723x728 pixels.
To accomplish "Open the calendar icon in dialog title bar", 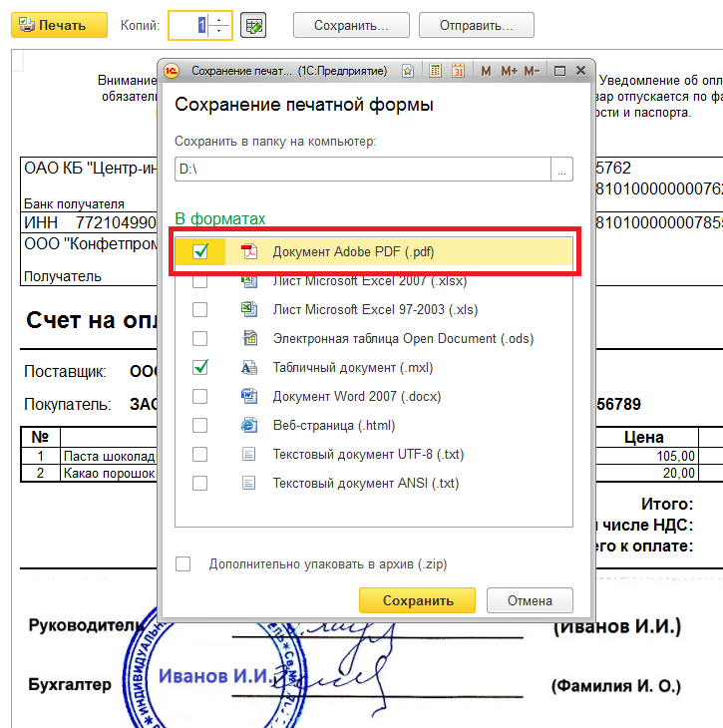I will 458,71.
